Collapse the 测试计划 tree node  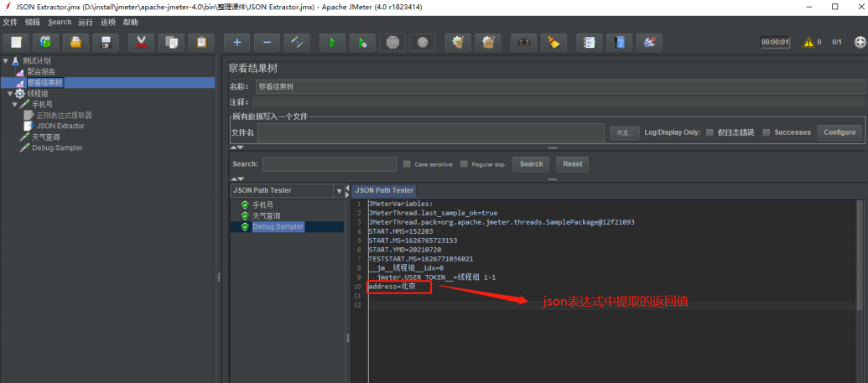coord(5,60)
